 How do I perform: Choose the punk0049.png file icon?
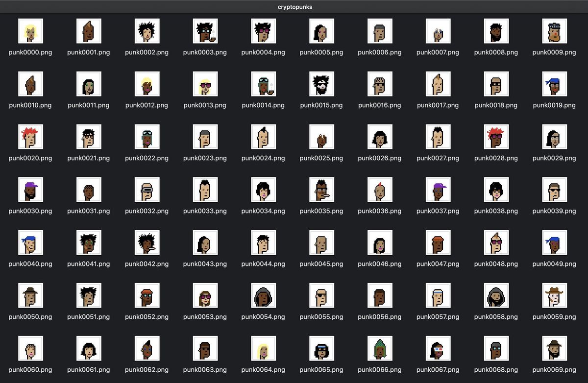(x=555, y=242)
